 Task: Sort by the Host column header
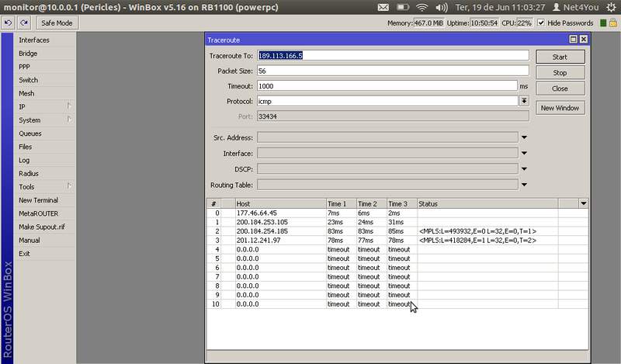click(280, 203)
